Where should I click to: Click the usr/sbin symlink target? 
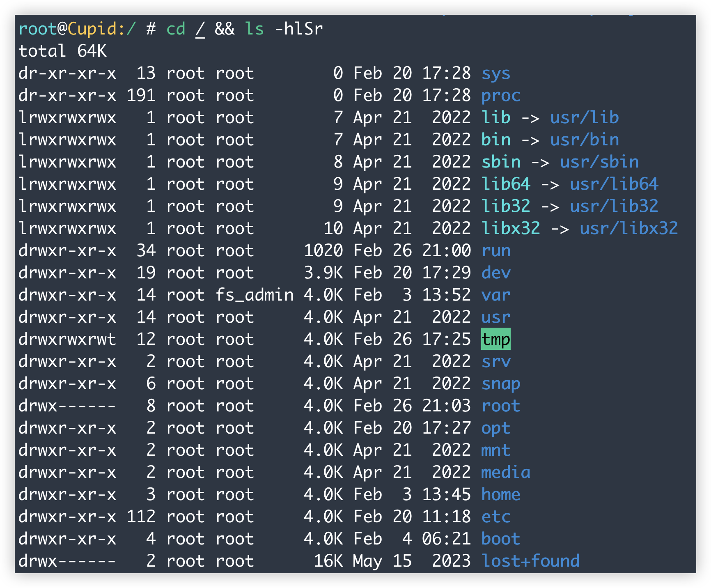(x=599, y=162)
